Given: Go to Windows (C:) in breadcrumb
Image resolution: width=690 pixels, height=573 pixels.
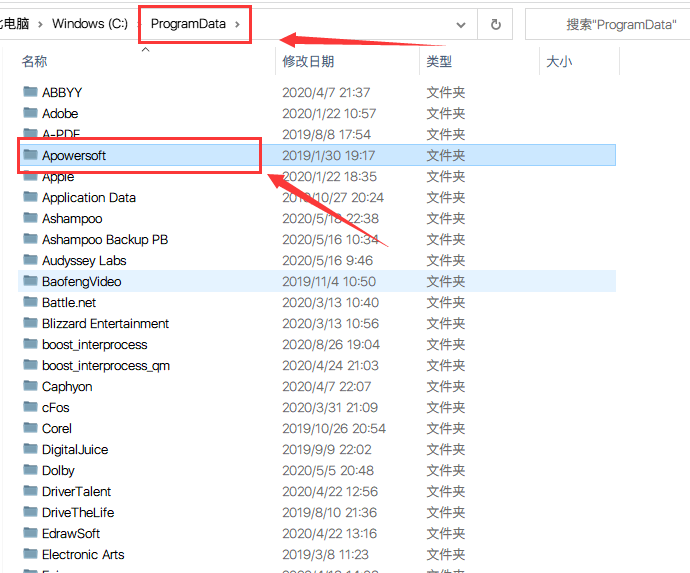Looking at the screenshot, I should [x=90, y=24].
